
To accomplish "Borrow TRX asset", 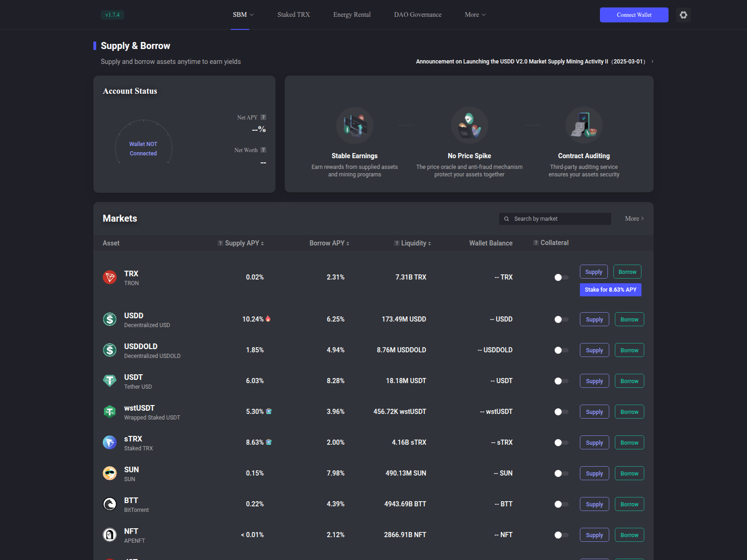I will pyautogui.click(x=627, y=272).
